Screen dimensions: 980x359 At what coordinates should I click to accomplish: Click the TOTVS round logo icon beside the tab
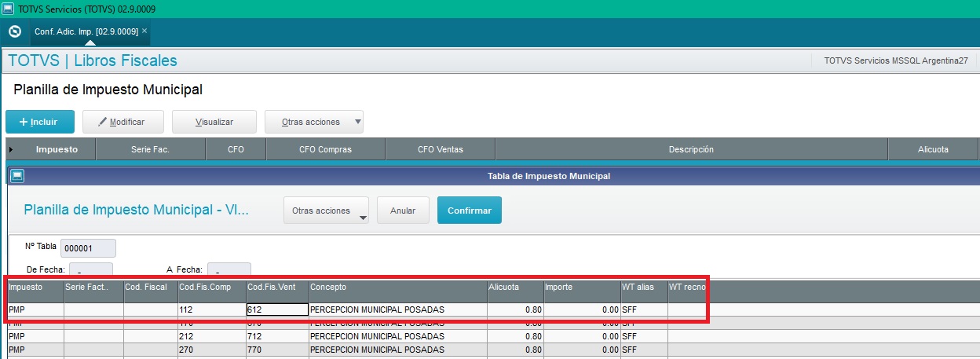[x=14, y=31]
